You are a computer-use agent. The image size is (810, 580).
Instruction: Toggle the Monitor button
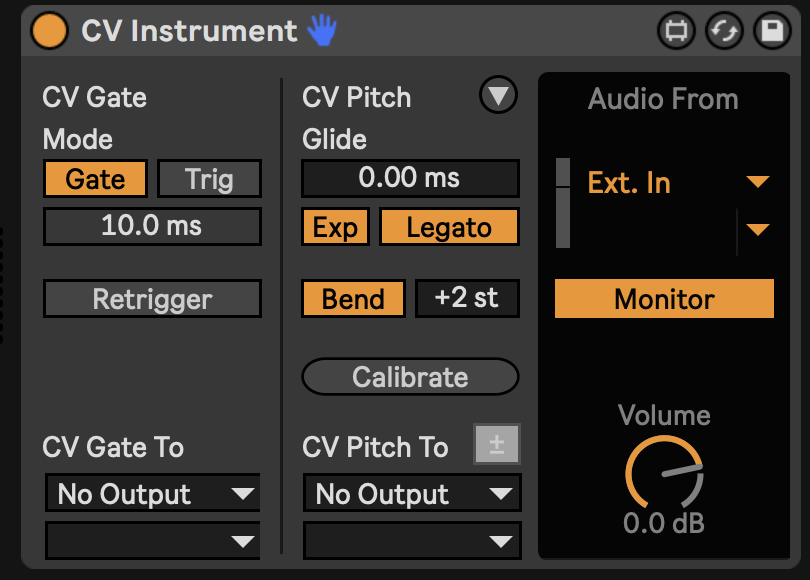(x=664, y=299)
